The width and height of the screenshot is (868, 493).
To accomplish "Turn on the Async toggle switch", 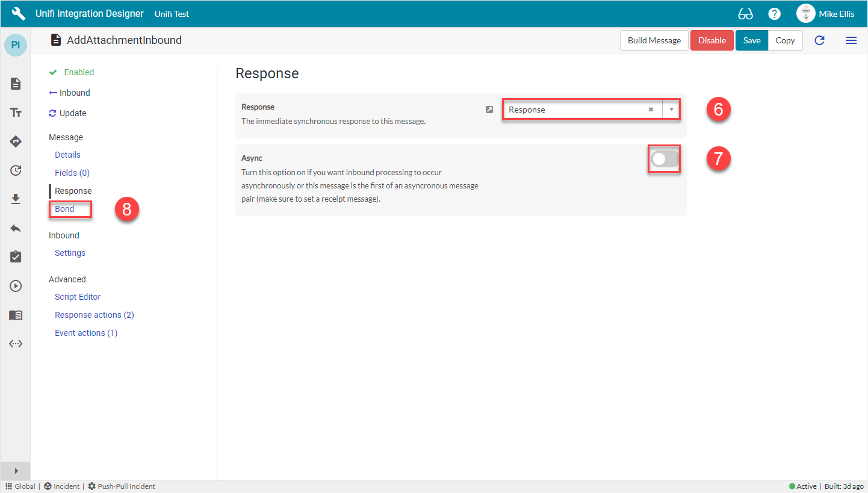I will pos(665,159).
